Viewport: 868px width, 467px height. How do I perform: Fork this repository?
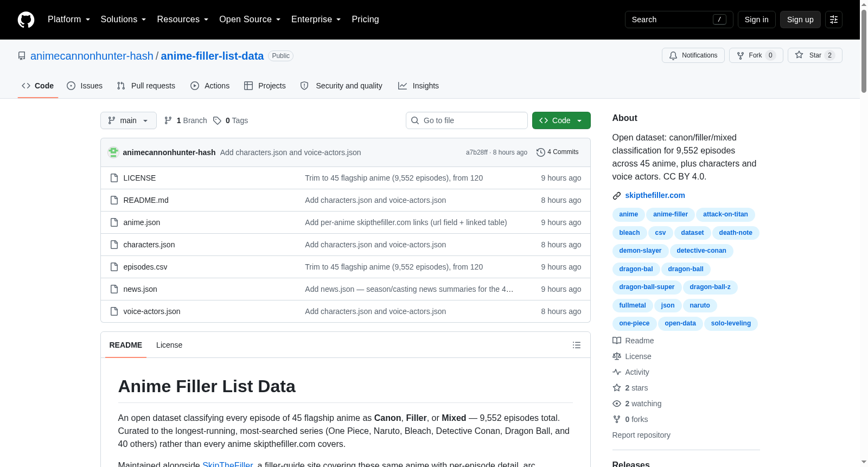click(756, 55)
